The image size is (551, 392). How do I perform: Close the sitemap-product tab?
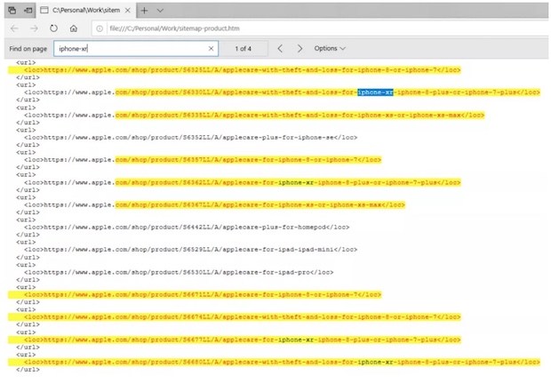click(128, 10)
